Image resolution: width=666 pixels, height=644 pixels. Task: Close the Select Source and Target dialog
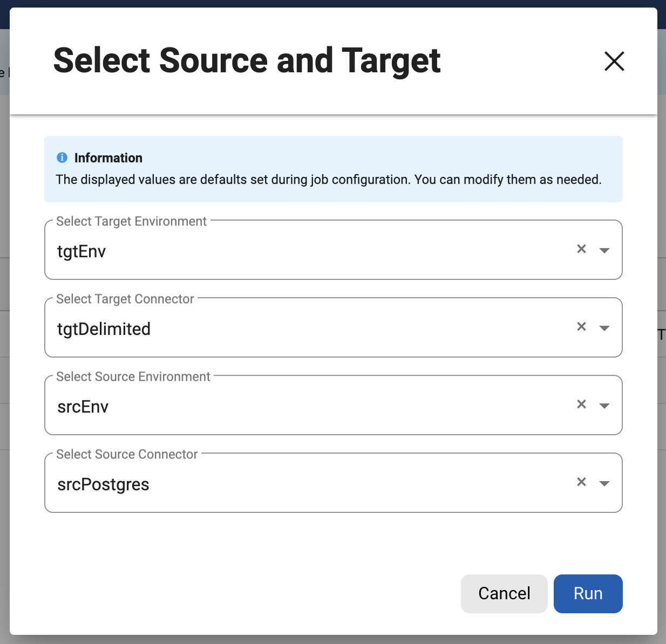pos(614,61)
